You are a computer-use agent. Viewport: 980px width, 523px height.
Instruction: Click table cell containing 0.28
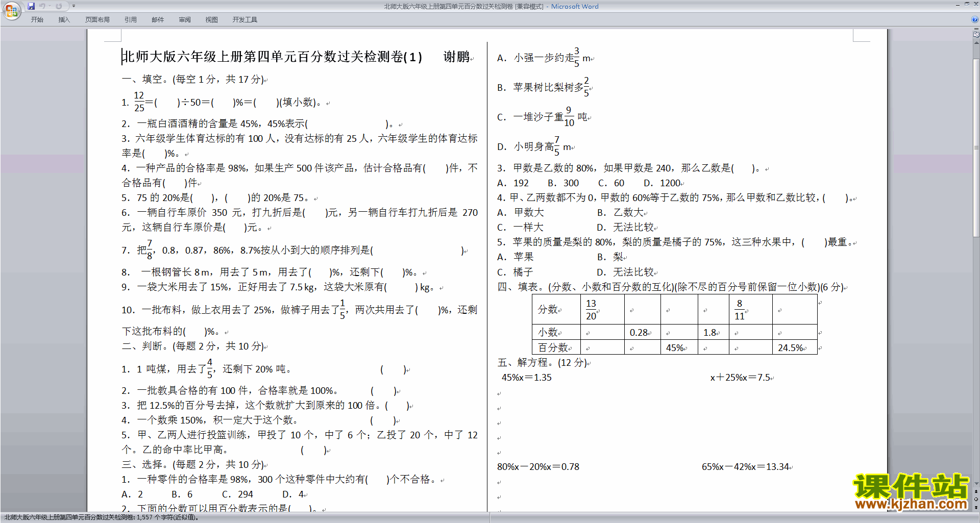pyautogui.click(x=642, y=333)
